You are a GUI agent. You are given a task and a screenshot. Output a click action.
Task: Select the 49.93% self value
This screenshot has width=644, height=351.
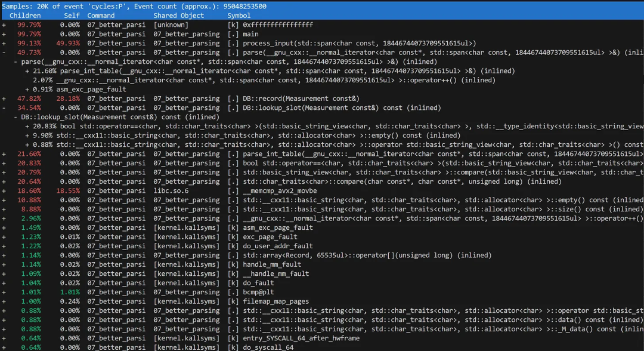pyautogui.click(x=68, y=43)
